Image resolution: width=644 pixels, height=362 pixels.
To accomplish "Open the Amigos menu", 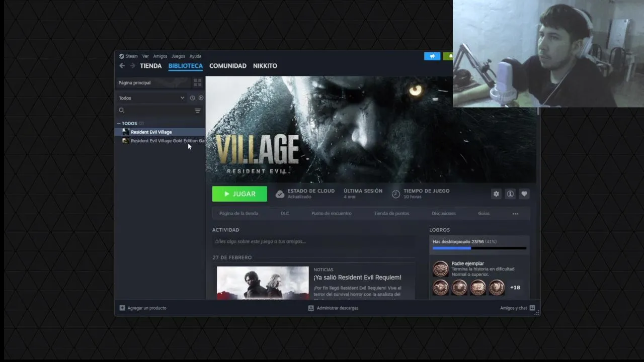I will (x=160, y=56).
